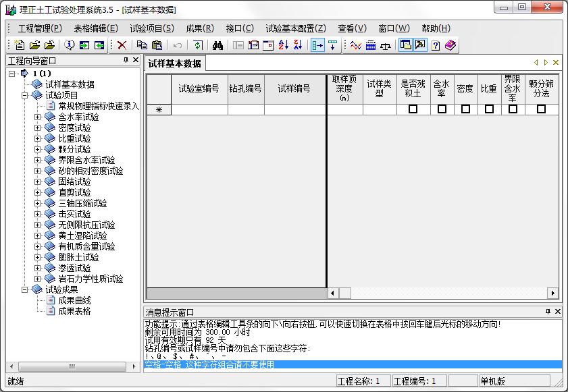Click the project information (i) icon
Screen dimensions: 568x392
coord(69,45)
